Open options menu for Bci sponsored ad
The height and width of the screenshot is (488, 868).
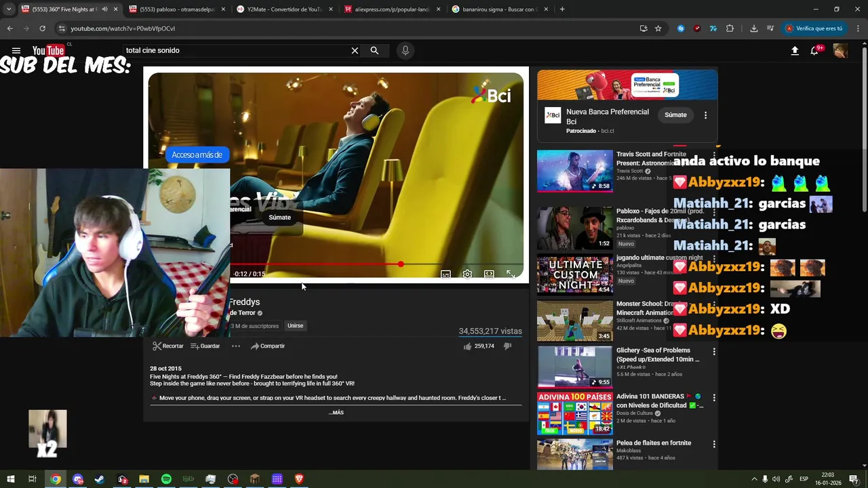click(705, 115)
